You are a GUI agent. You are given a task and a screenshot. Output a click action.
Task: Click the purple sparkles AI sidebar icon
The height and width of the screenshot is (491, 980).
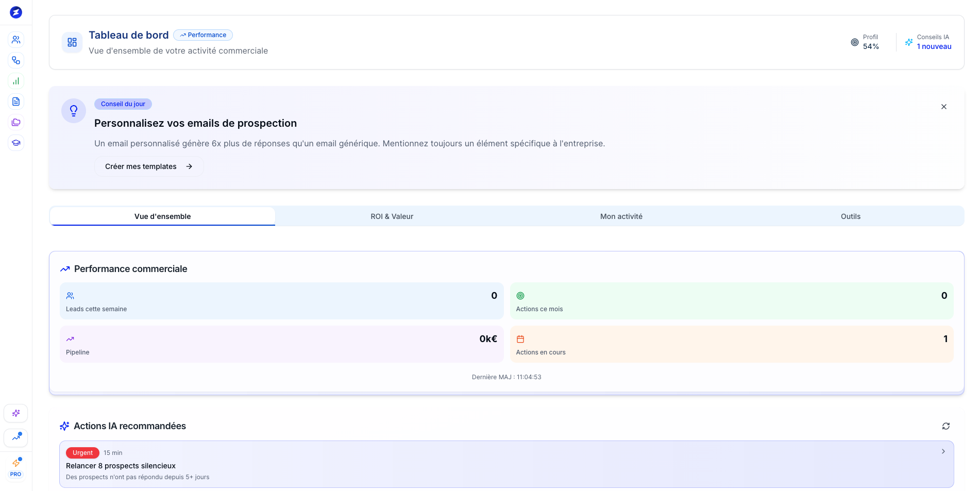point(16,413)
